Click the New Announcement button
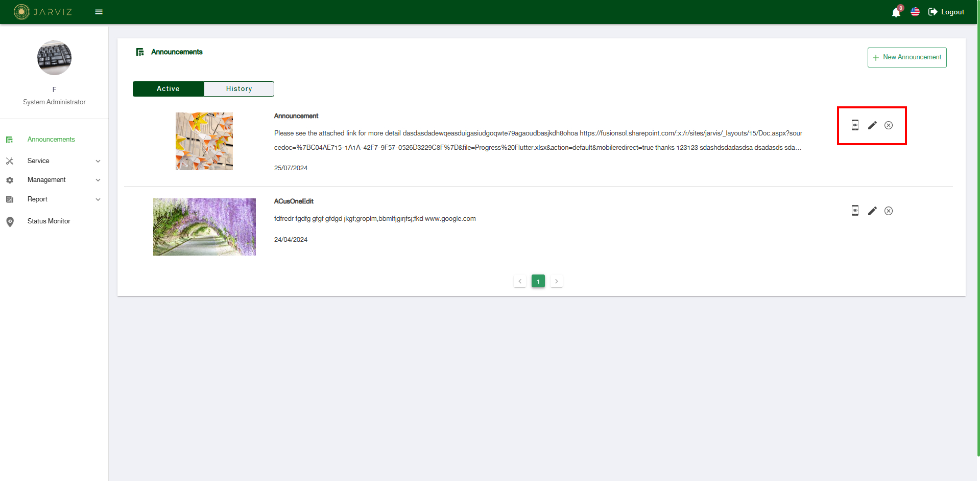The width and height of the screenshot is (980, 481). (907, 57)
